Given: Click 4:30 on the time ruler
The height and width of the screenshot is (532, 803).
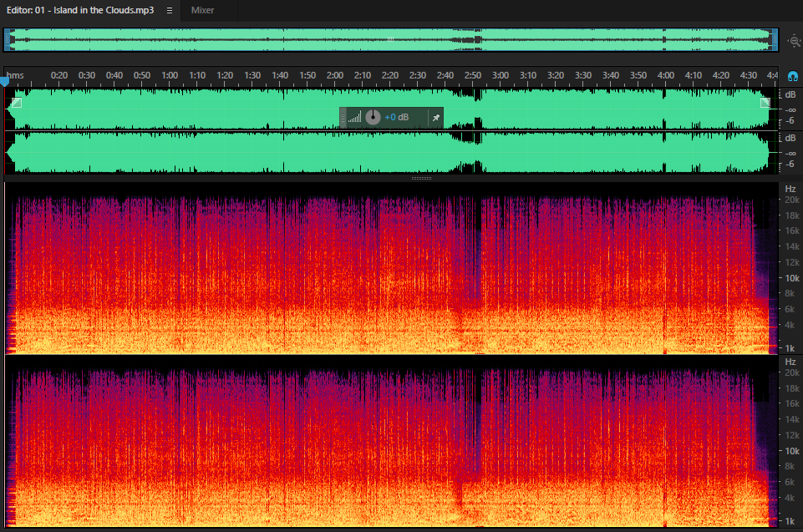Looking at the screenshot, I should pyautogui.click(x=748, y=75).
